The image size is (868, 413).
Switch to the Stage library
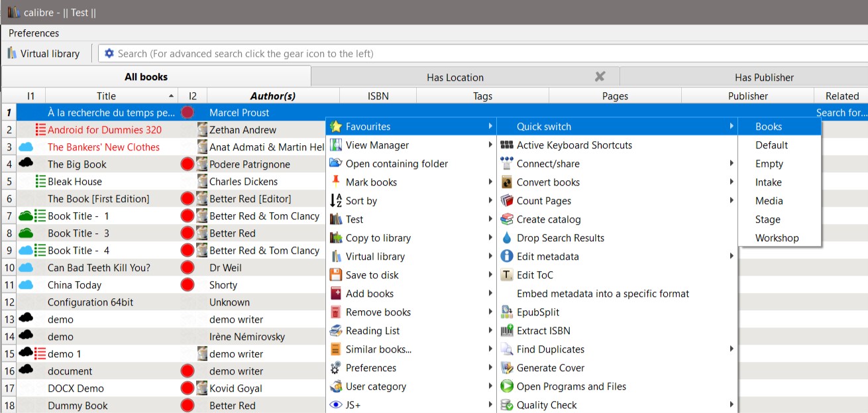pyautogui.click(x=779, y=219)
